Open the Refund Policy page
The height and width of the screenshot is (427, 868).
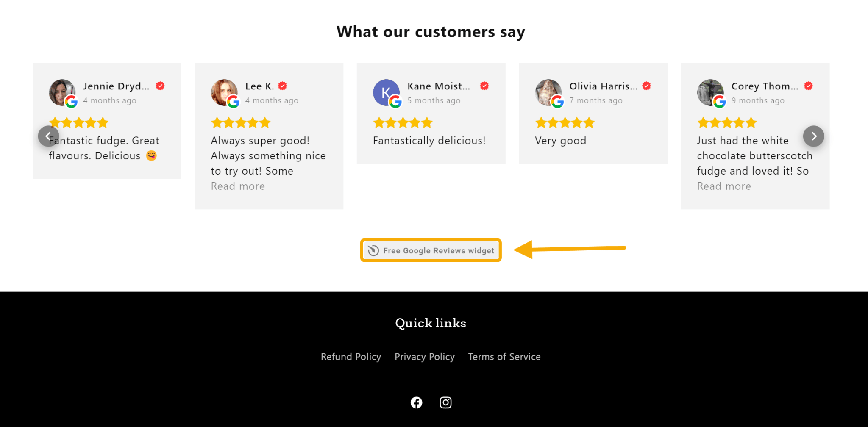[351, 357]
